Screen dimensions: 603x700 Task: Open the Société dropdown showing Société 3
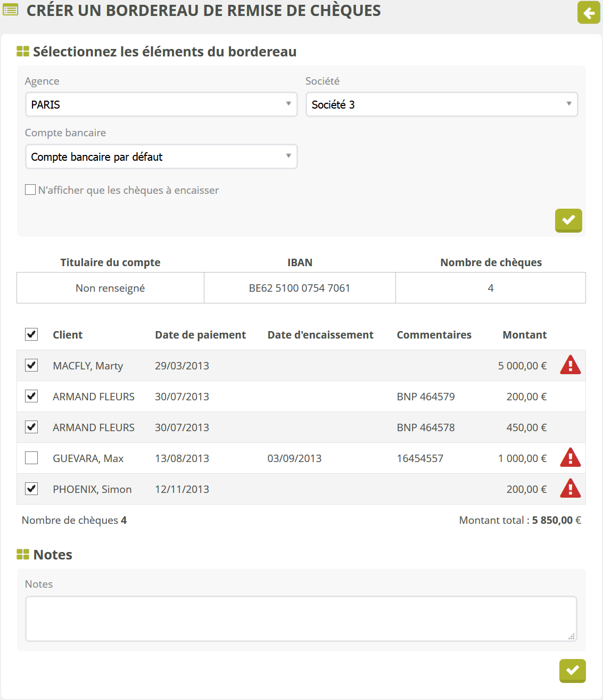coord(442,104)
